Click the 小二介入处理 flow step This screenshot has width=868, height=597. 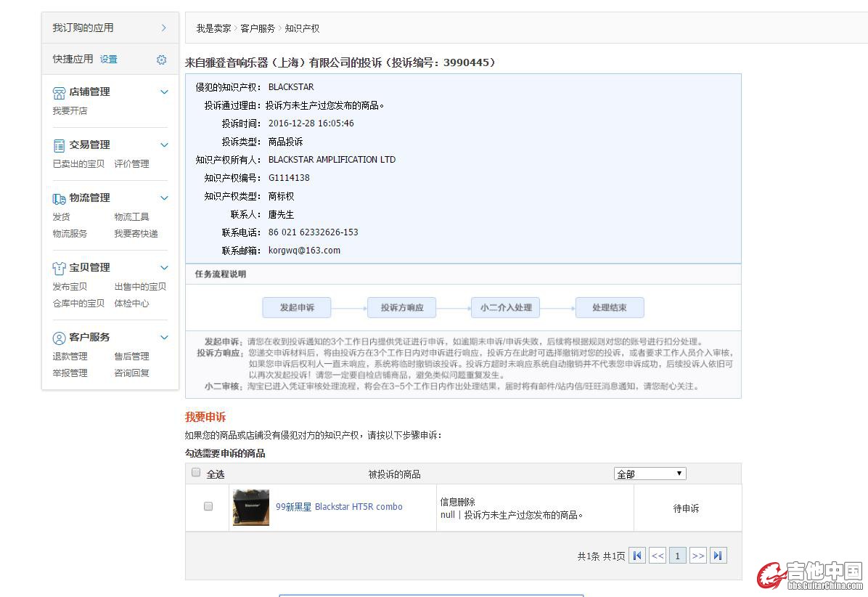(506, 307)
